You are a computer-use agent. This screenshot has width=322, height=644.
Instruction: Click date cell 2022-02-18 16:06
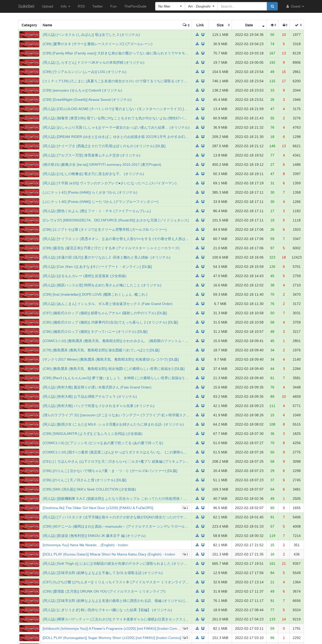tap(249, 257)
